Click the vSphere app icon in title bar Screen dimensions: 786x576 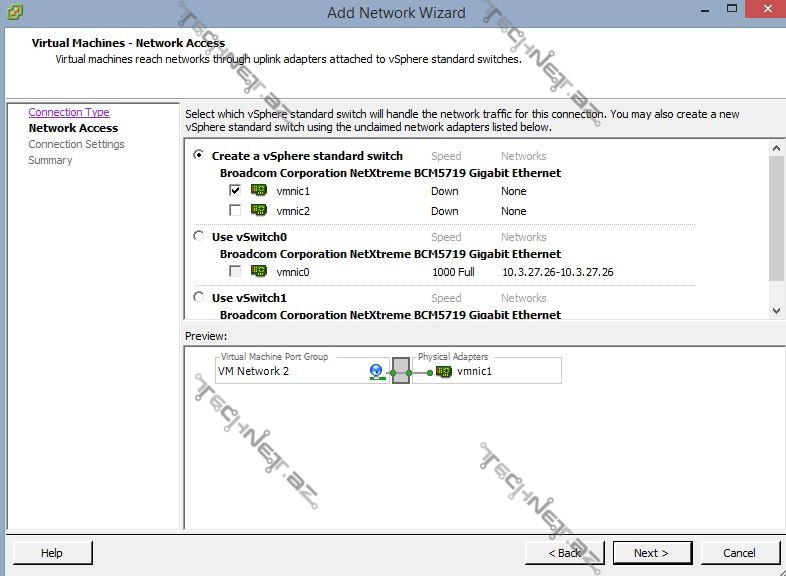12,12
